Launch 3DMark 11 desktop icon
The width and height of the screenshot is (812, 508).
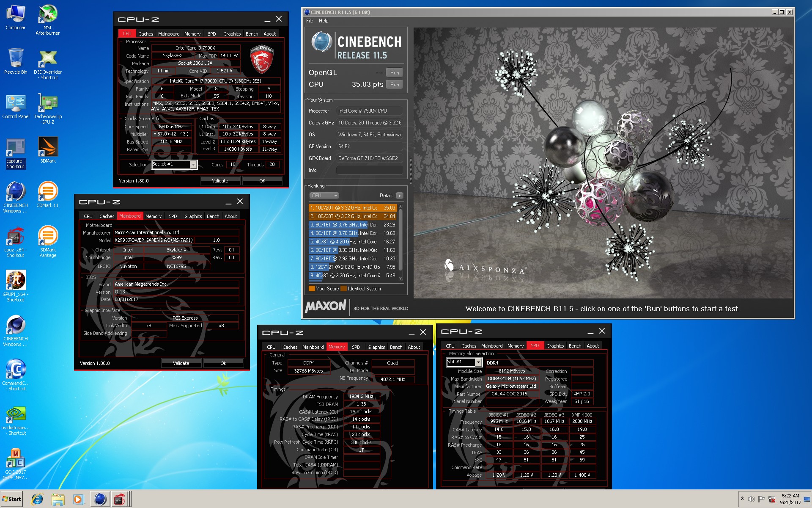(x=48, y=195)
